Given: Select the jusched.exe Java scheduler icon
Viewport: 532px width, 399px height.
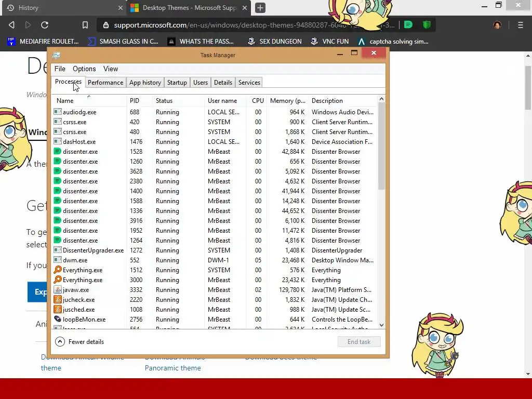Looking at the screenshot, I should (x=58, y=309).
